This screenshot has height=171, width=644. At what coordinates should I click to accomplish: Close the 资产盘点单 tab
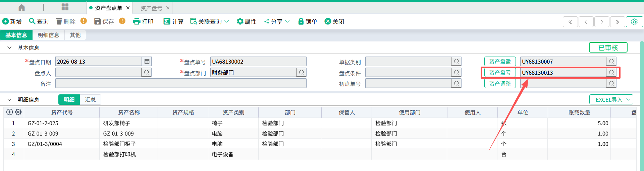point(128,8)
